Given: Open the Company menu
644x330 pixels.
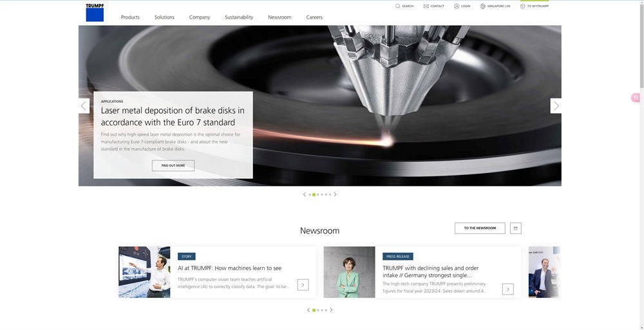Looking at the screenshot, I should tap(200, 17).
